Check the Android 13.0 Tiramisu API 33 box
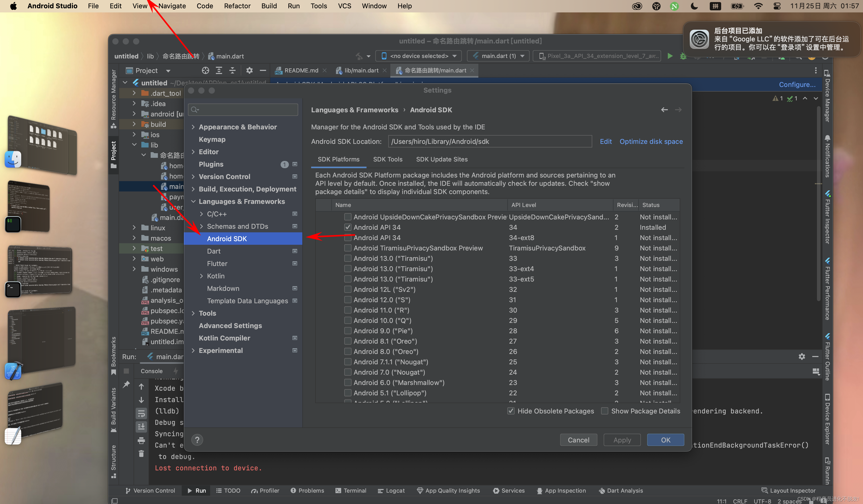 [348, 258]
